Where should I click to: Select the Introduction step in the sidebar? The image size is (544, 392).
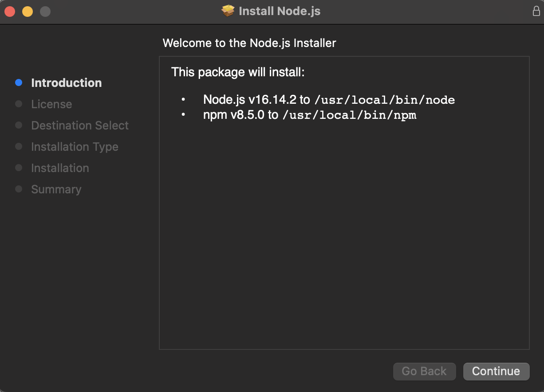coord(66,83)
